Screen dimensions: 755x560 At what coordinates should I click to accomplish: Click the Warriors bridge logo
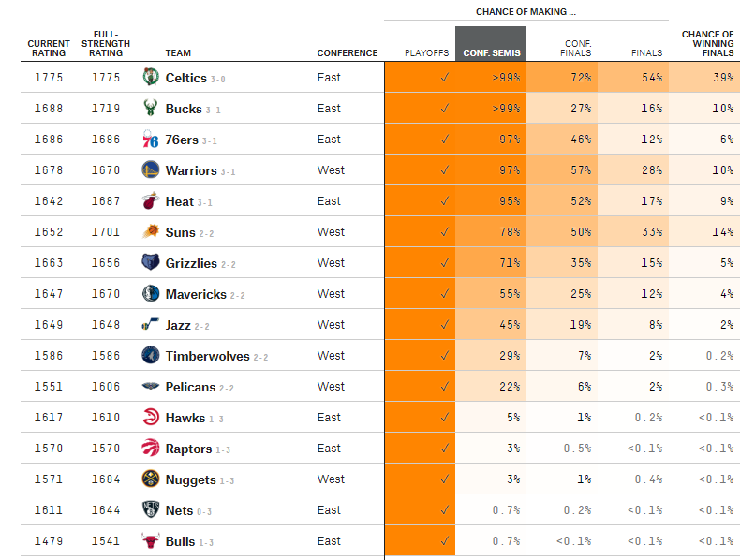coord(151,169)
